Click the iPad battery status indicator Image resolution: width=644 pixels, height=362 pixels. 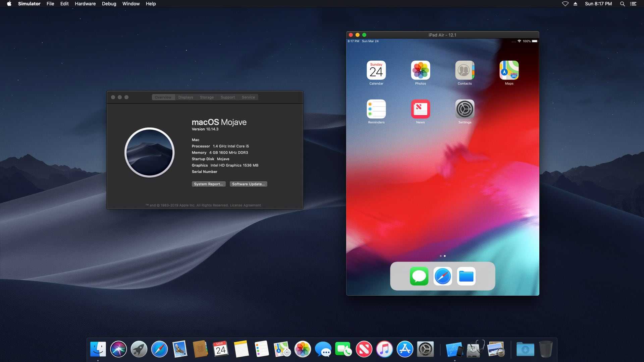click(535, 41)
